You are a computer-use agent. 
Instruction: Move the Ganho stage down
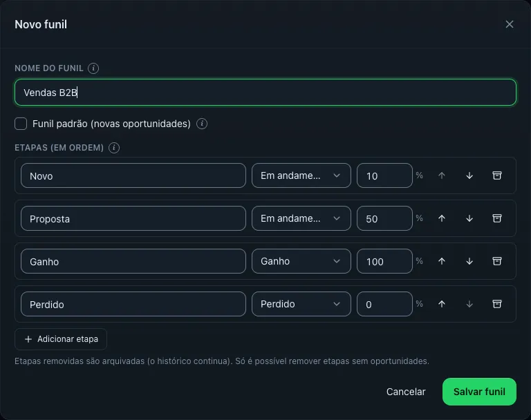click(469, 261)
